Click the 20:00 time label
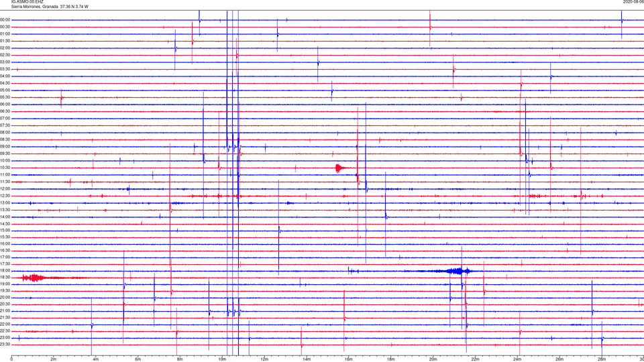 (5, 298)
